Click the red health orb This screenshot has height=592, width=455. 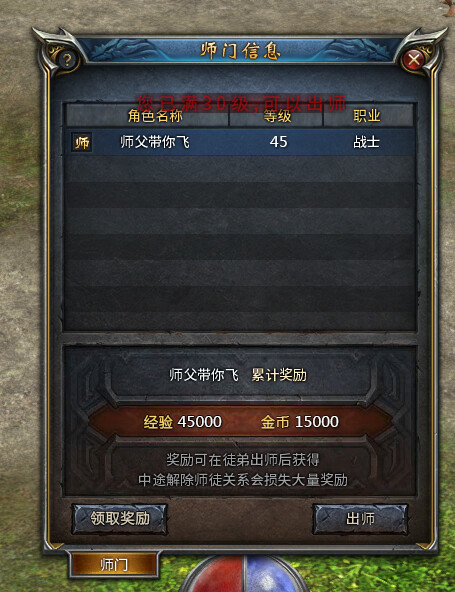[217, 575]
